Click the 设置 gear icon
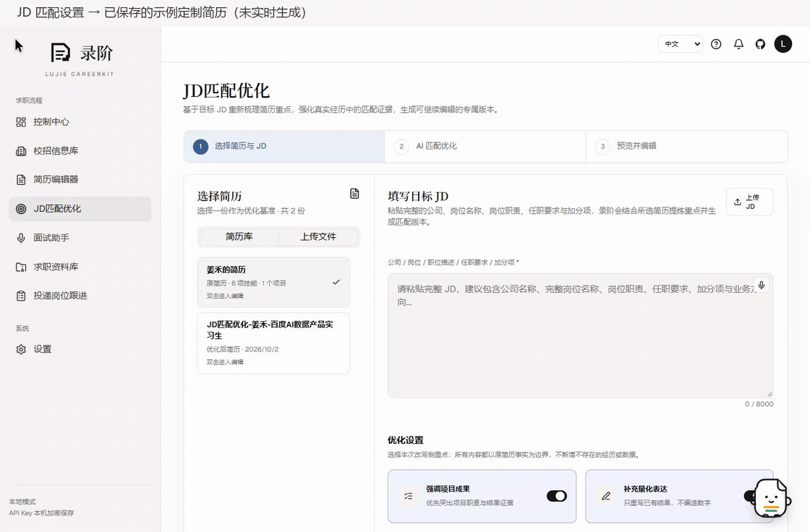This screenshot has width=810, height=532. pyautogui.click(x=21, y=349)
